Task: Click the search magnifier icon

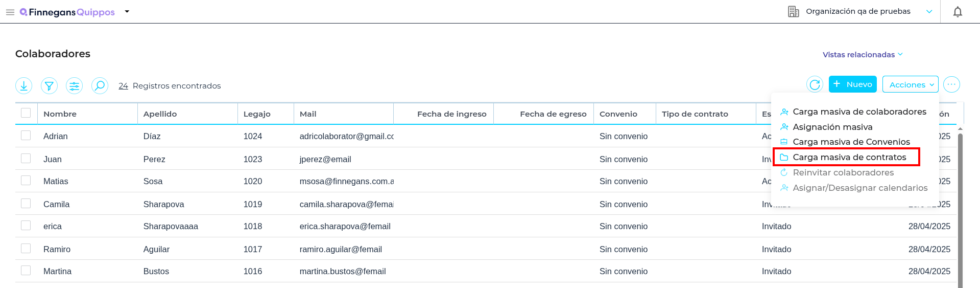Action: pos(100,85)
